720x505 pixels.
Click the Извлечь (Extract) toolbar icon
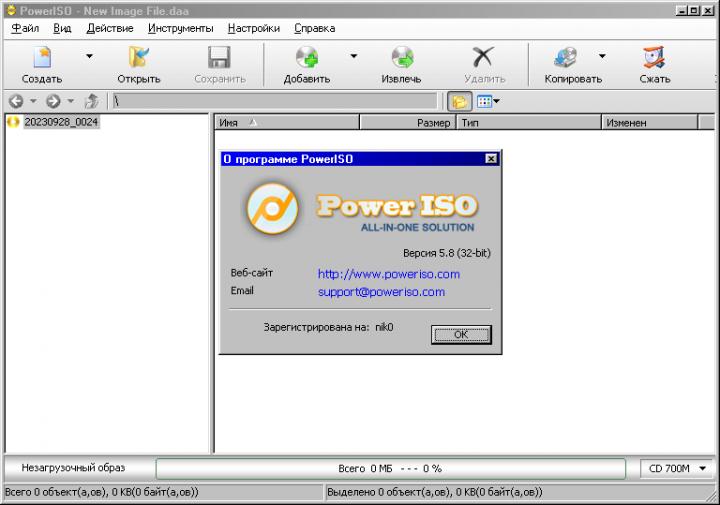(x=401, y=58)
